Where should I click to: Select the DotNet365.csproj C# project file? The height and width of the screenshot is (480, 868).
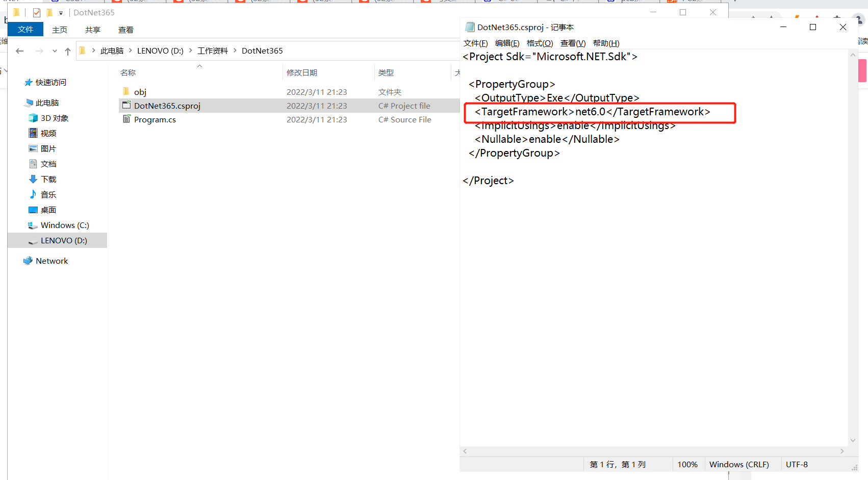tap(167, 106)
